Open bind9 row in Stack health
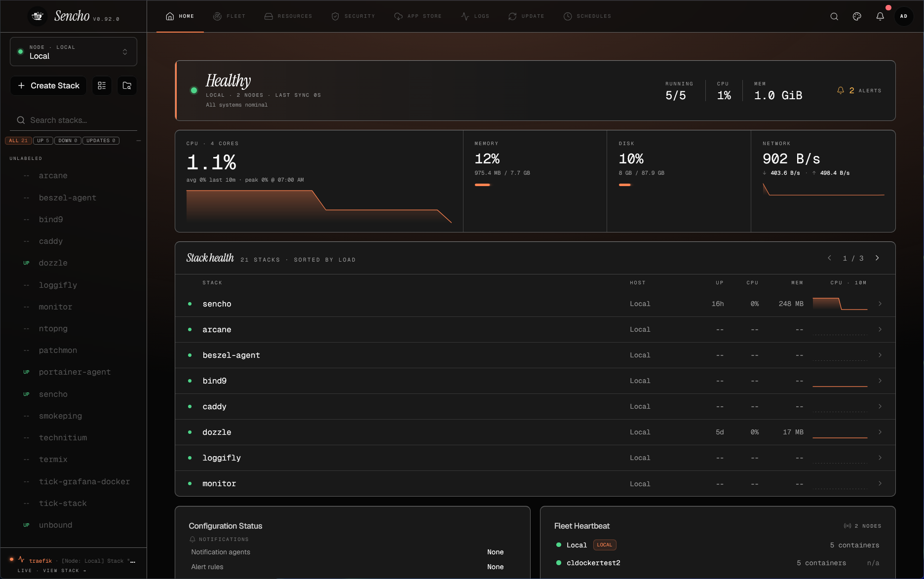Screen dimensions: 924x579 535,381
